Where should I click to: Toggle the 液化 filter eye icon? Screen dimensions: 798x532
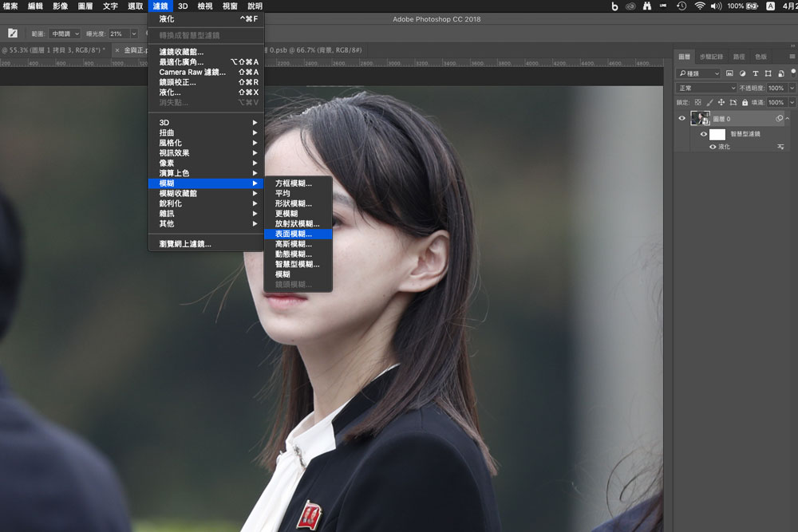(x=713, y=147)
